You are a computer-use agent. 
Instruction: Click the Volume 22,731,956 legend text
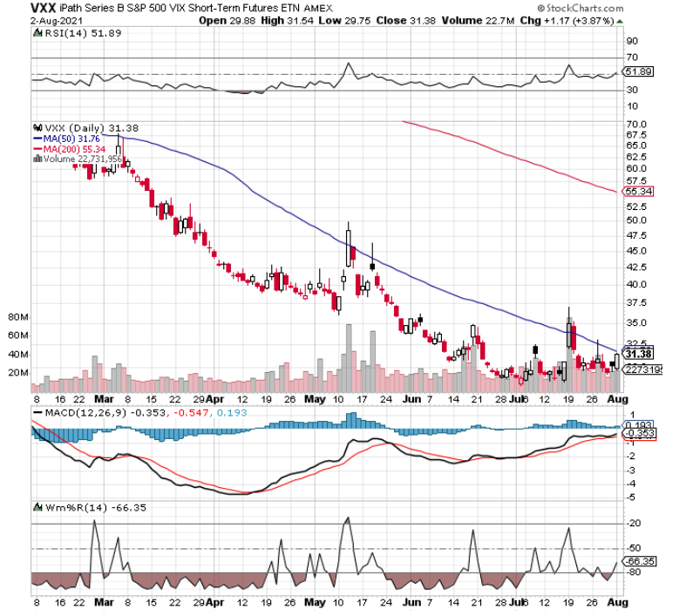82,159
